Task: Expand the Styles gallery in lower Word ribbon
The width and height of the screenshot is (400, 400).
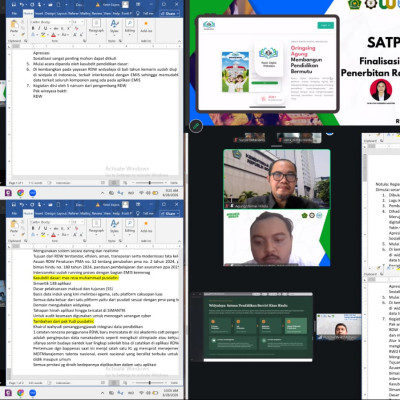Action: 114,226
